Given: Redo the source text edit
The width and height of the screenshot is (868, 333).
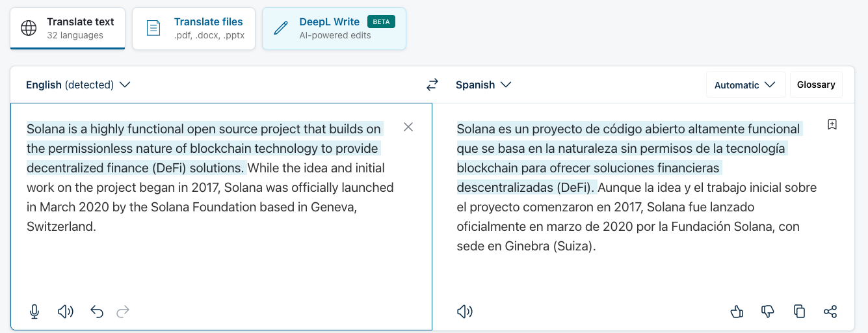Looking at the screenshot, I should pyautogui.click(x=123, y=312).
